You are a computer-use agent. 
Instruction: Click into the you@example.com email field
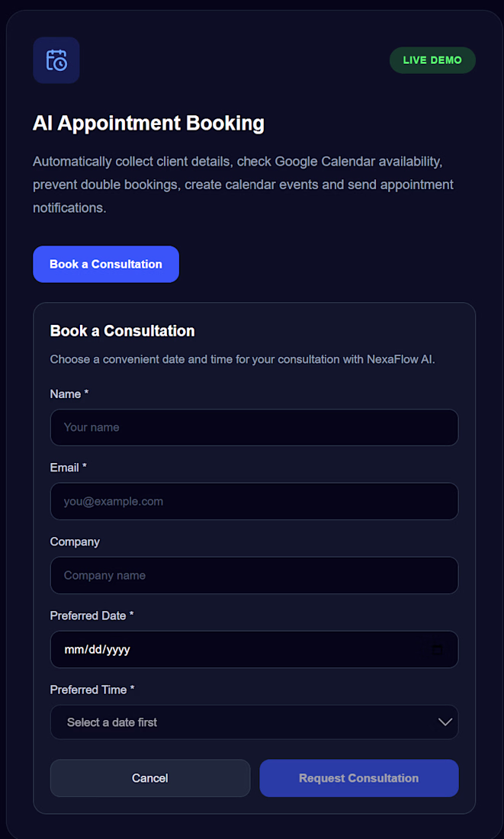point(254,501)
